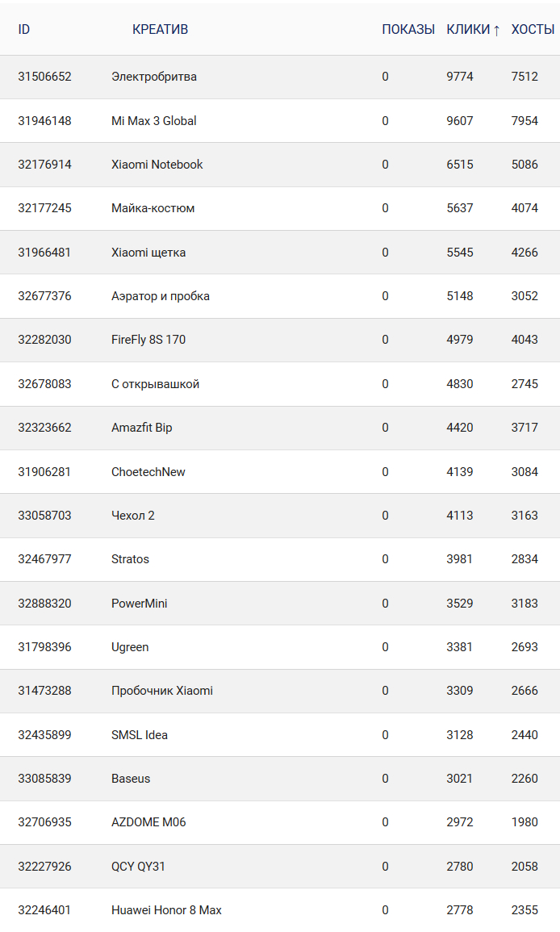The image size is (560, 932).
Task: Click creative ID 31906281
Action: click(44, 472)
